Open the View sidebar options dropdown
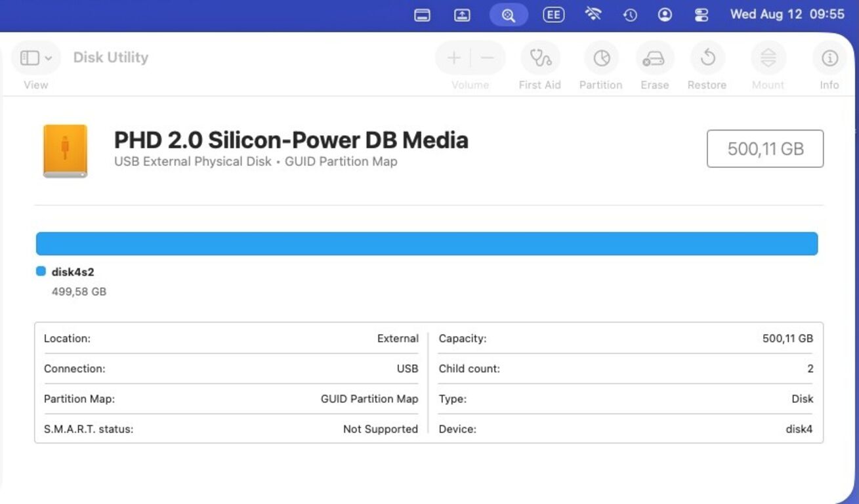 [35, 58]
